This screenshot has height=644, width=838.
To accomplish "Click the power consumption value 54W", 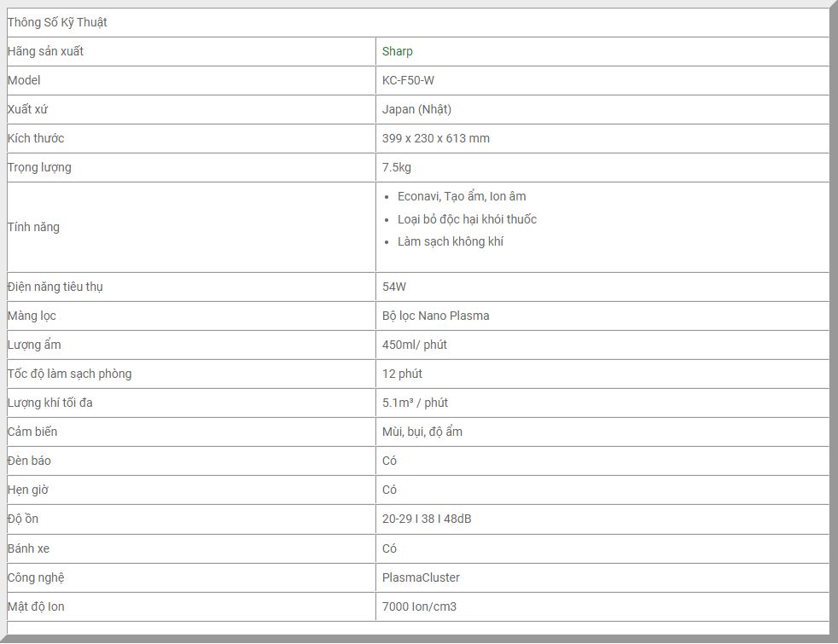I will (393, 287).
